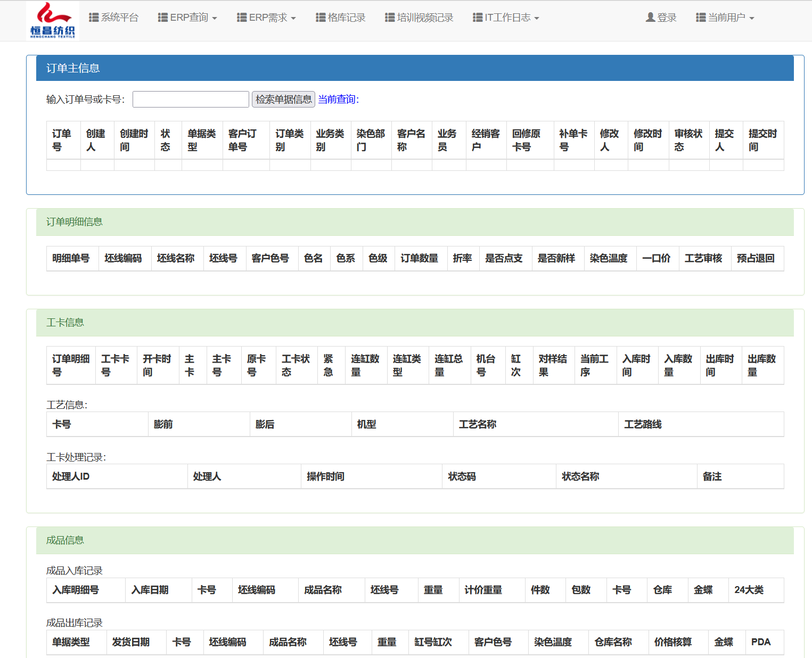Click the 检索单据信息 button
This screenshot has height=658, width=812.
pos(283,99)
